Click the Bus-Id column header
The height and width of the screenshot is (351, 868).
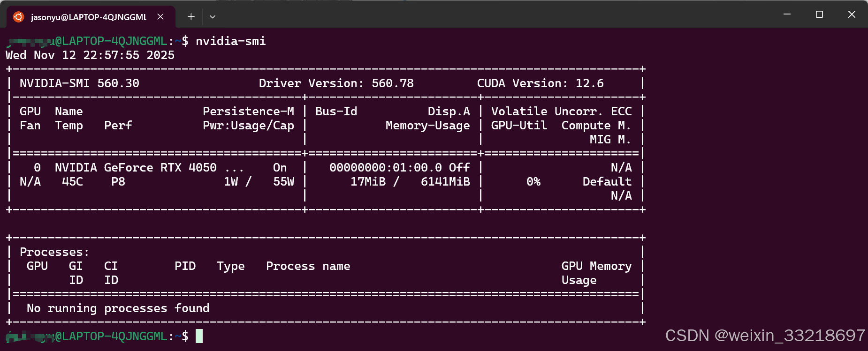tap(336, 112)
